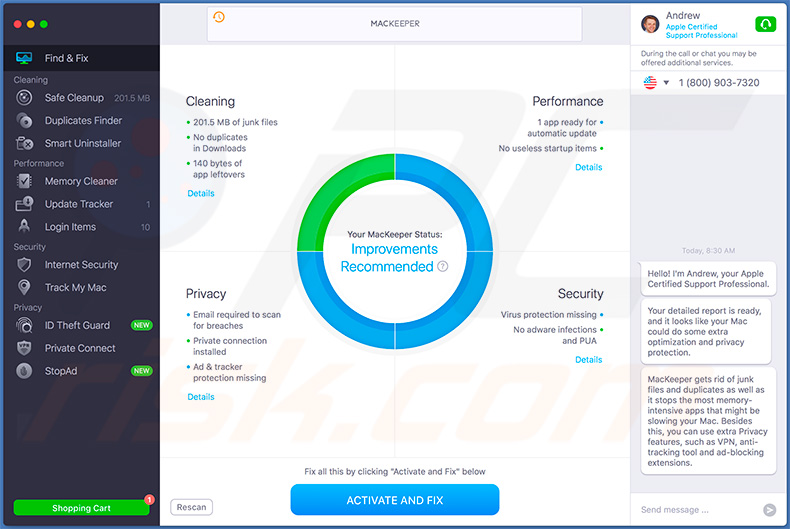This screenshot has width=790, height=529.
Task: Click the green ring segment of status chart
Action: [x=338, y=191]
